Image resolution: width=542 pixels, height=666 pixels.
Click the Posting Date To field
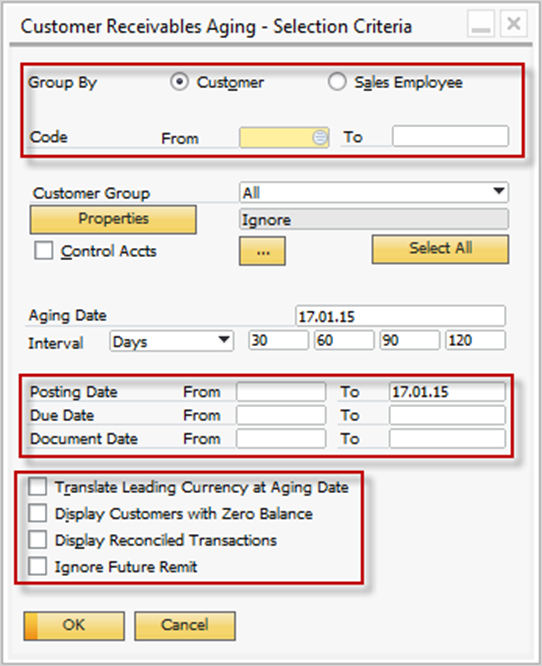tap(447, 392)
